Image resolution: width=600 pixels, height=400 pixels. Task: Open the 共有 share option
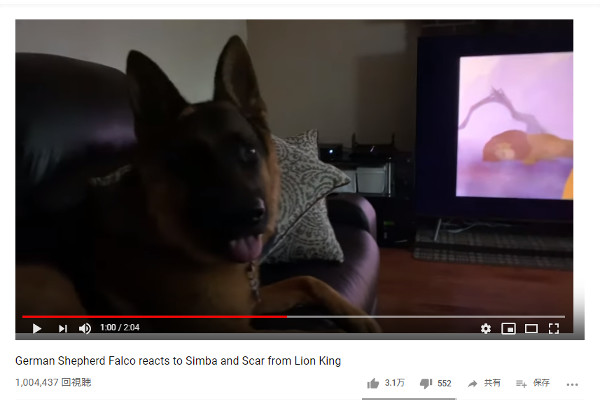(x=492, y=383)
